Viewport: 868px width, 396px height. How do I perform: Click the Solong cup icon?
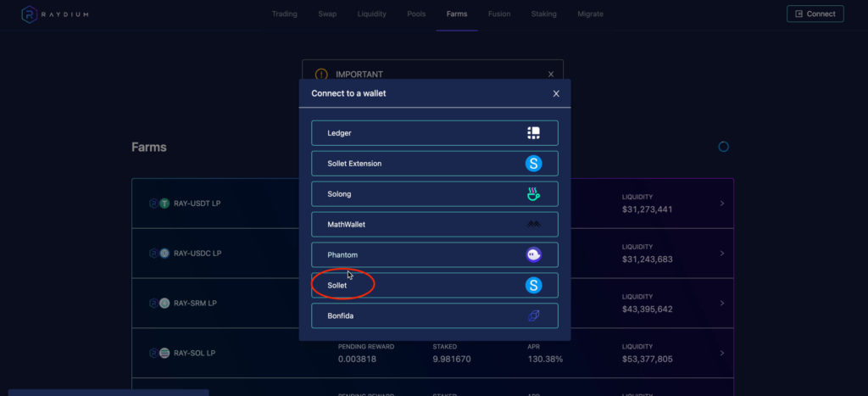(534, 194)
